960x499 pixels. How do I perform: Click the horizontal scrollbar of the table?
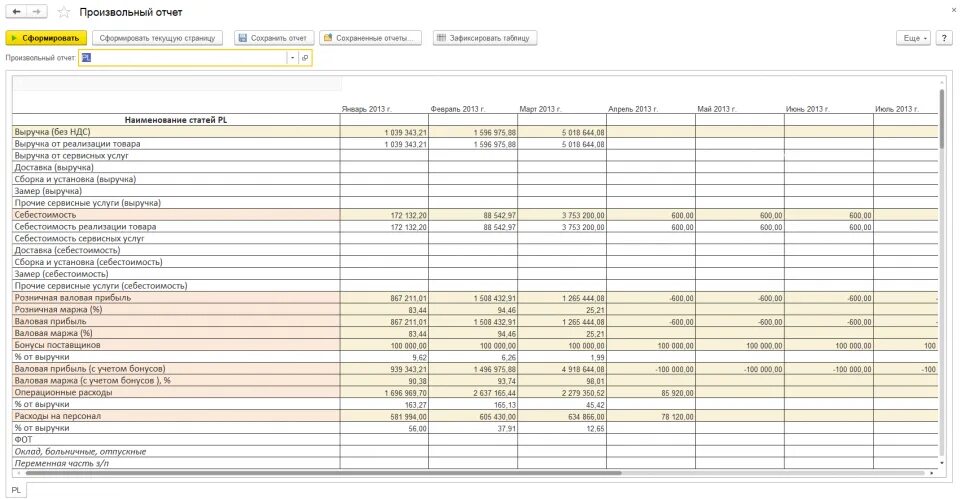click(323, 473)
